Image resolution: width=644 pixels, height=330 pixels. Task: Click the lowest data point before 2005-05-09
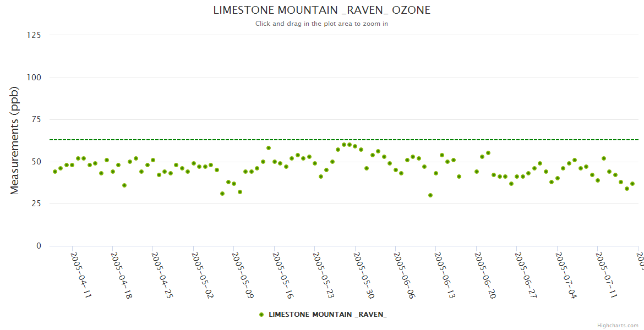[x=222, y=194]
